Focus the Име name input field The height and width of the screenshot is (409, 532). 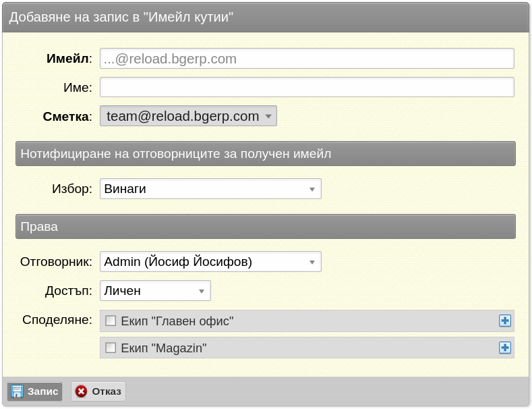tap(307, 87)
